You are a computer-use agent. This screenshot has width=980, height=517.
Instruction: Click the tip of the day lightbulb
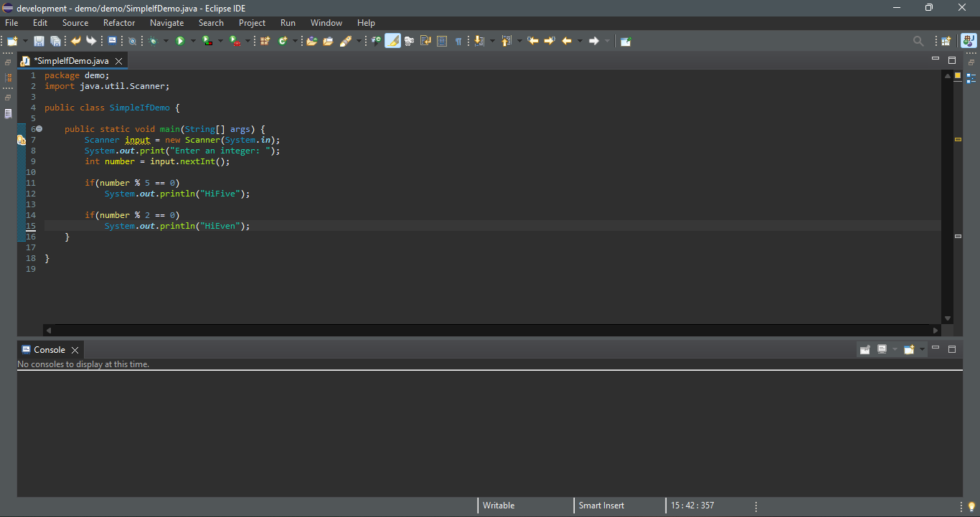(971, 506)
